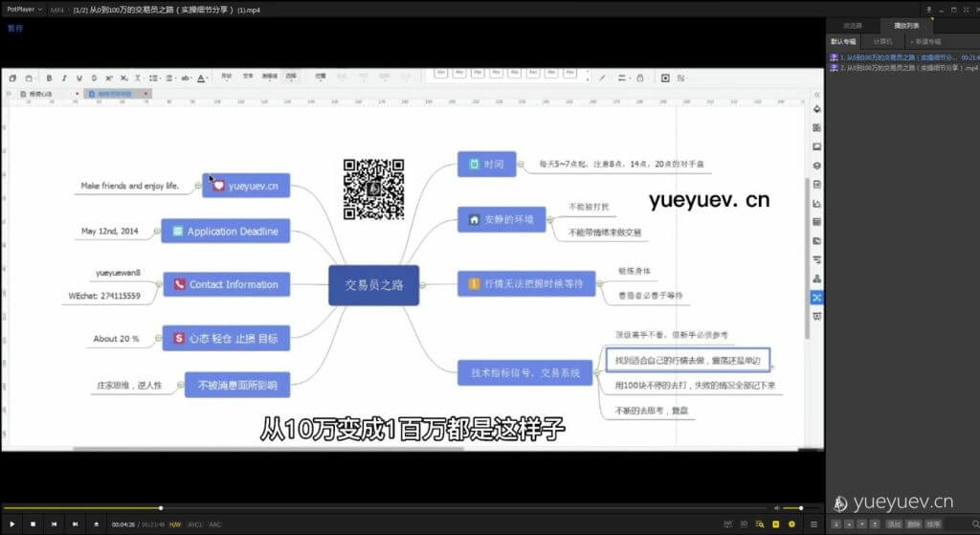Click the canvas vertical scrollbar
980x535 pixels.
point(807,258)
